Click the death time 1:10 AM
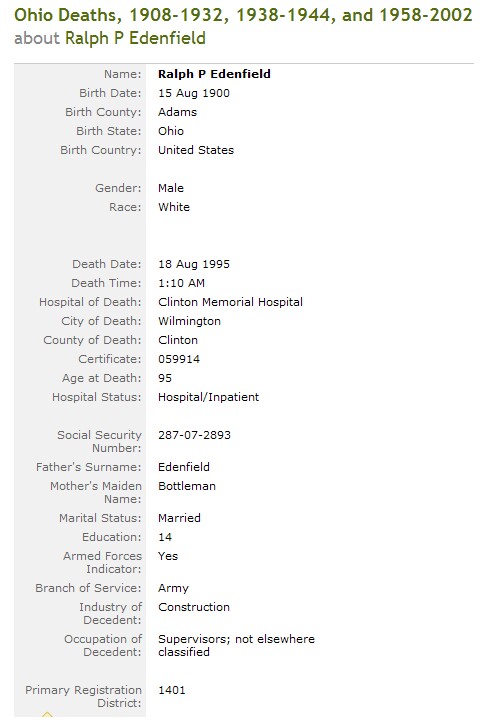This screenshot has height=724, width=490. 181,283
